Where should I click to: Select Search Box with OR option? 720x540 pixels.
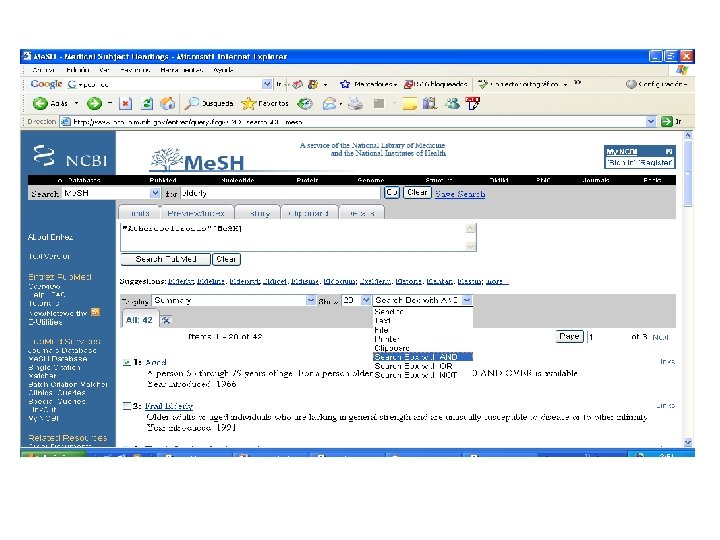tap(423, 366)
